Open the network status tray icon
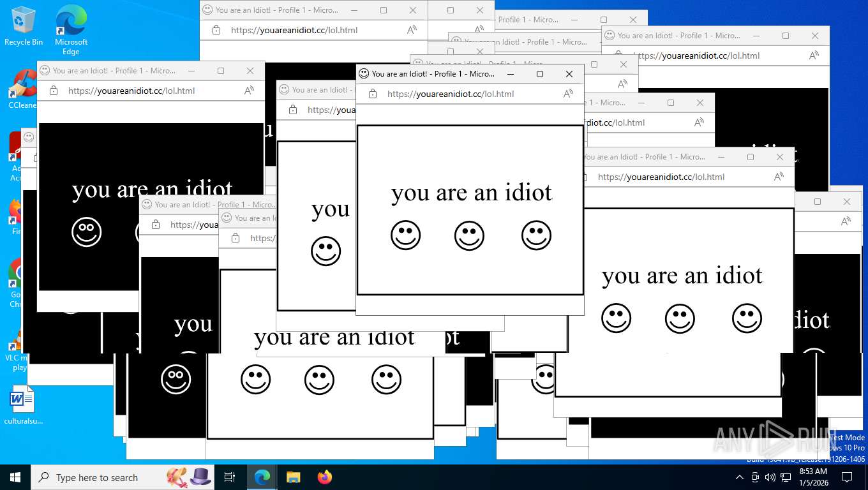This screenshot has height=490, width=868. pos(786,477)
